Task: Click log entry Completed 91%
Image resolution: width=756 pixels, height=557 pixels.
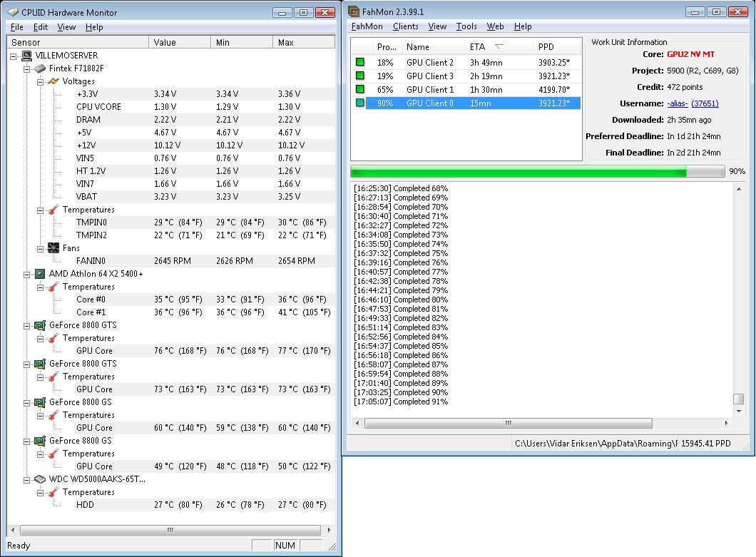Action: pyautogui.click(x=401, y=402)
